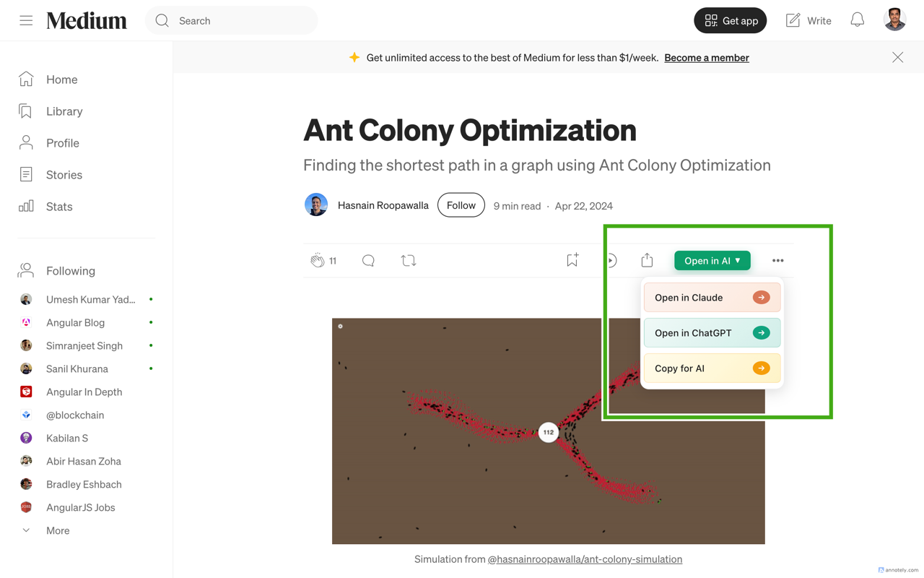Click the Profile person icon
924x578 pixels.
click(x=26, y=142)
